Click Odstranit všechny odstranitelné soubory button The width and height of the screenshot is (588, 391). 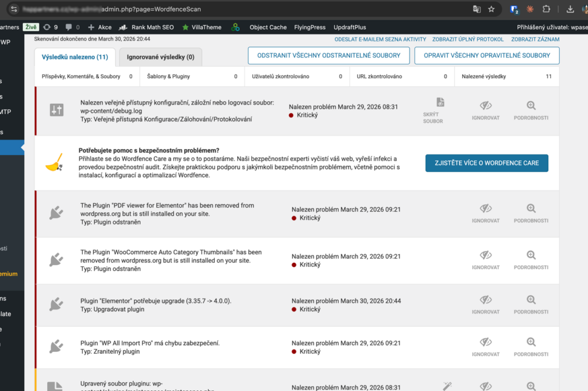(328, 56)
